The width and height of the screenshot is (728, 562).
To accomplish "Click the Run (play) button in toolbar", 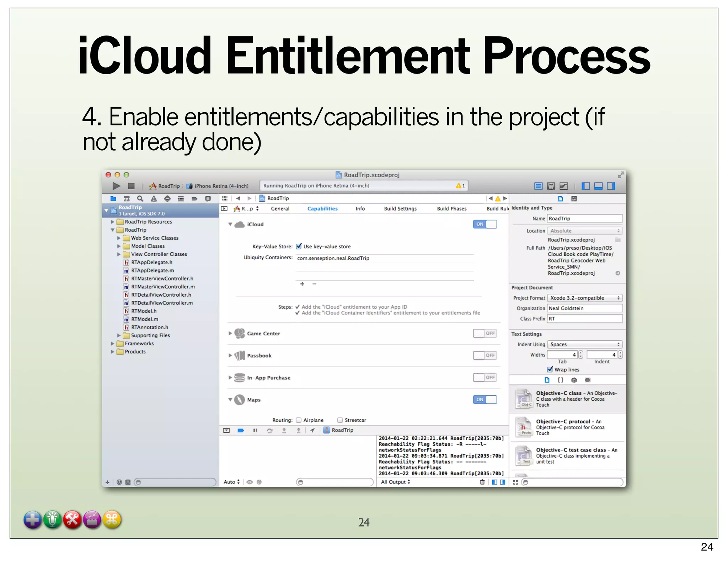I will click(x=116, y=186).
